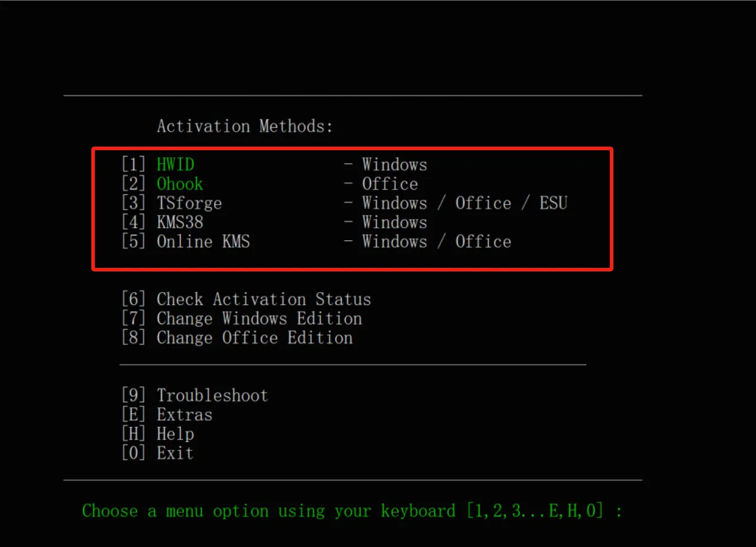Click the [0] key label beside Exit
The height and width of the screenshot is (547, 756).
(x=133, y=453)
